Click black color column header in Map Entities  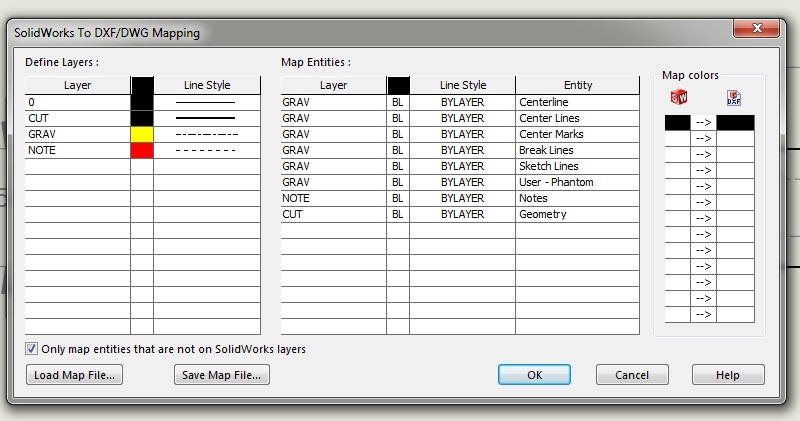coord(398,85)
